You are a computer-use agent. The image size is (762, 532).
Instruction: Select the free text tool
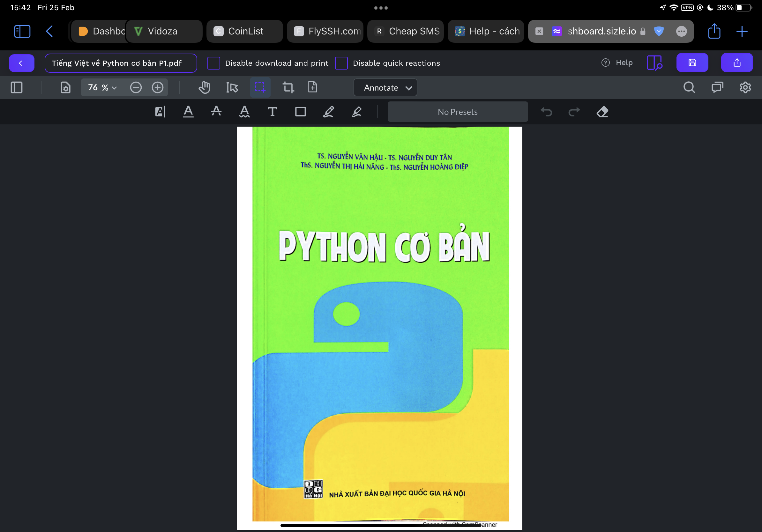pos(273,112)
